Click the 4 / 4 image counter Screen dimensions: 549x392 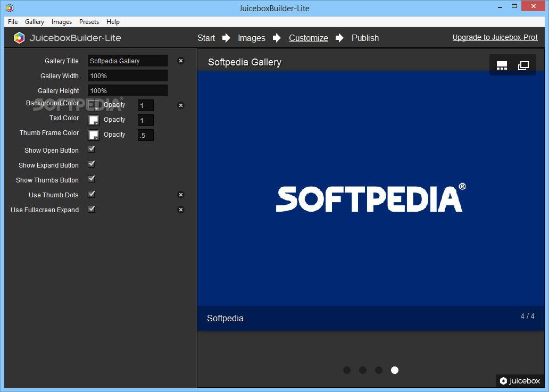pos(527,316)
